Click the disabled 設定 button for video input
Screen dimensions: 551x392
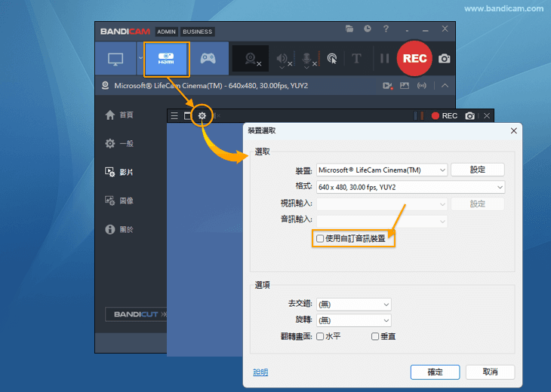click(478, 204)
